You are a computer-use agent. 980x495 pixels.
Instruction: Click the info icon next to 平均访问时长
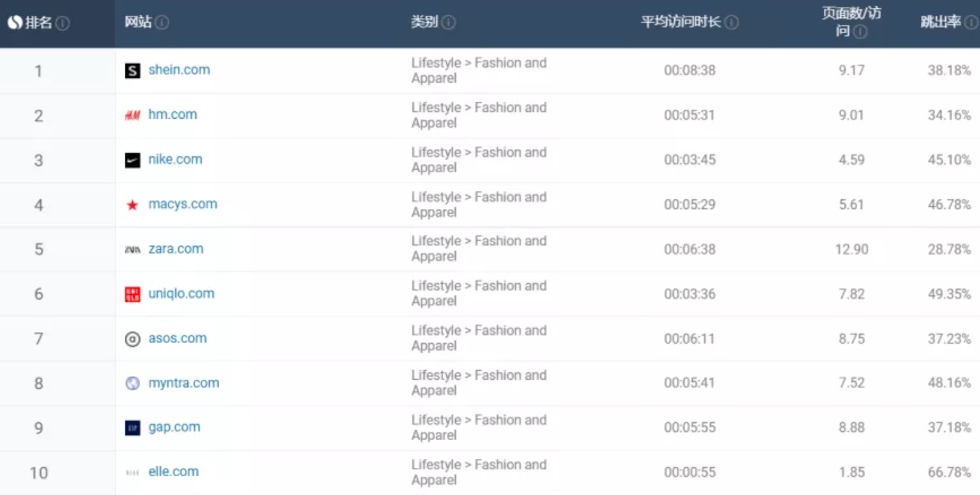pyautogui.click(x=732, y=23)
